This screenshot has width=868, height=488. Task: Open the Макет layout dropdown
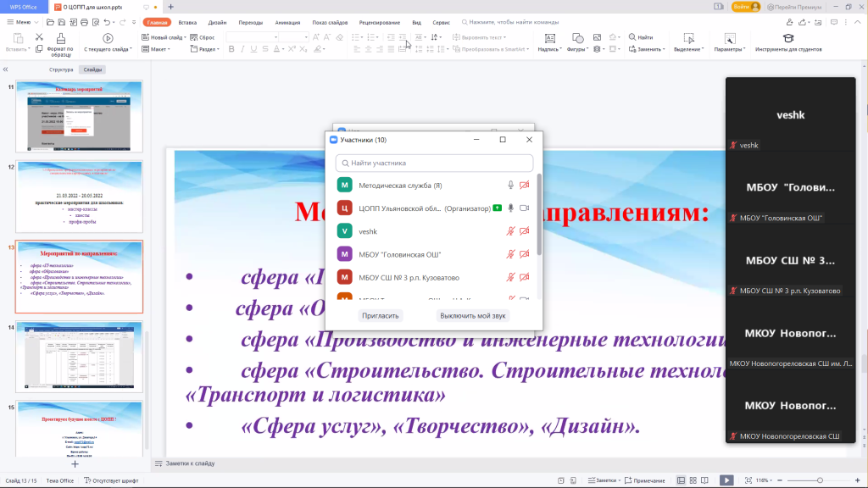pos(159,48)
